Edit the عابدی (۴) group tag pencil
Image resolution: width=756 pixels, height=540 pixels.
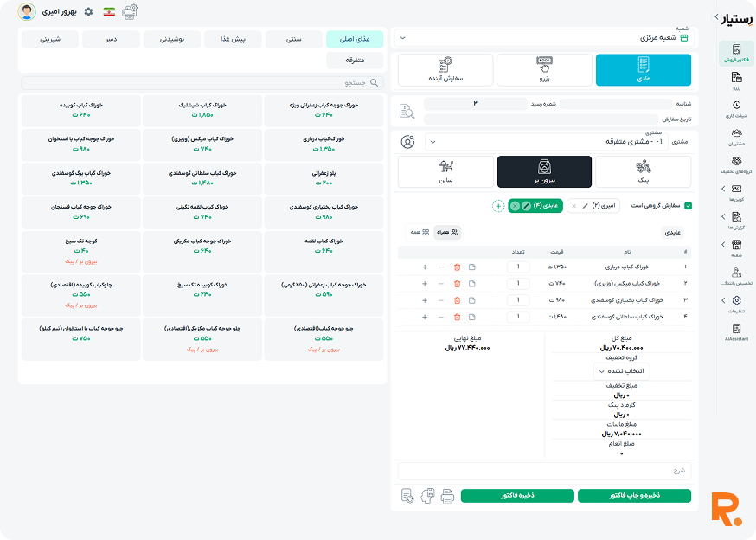526,206
